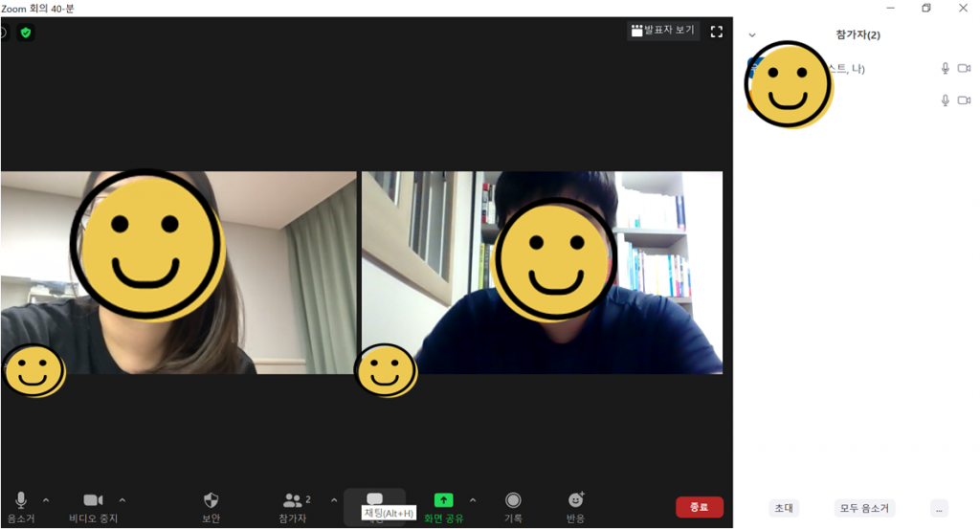Click the 초대 invite button
The height and width of the screenshot is (529, 980).
(784, 508)
